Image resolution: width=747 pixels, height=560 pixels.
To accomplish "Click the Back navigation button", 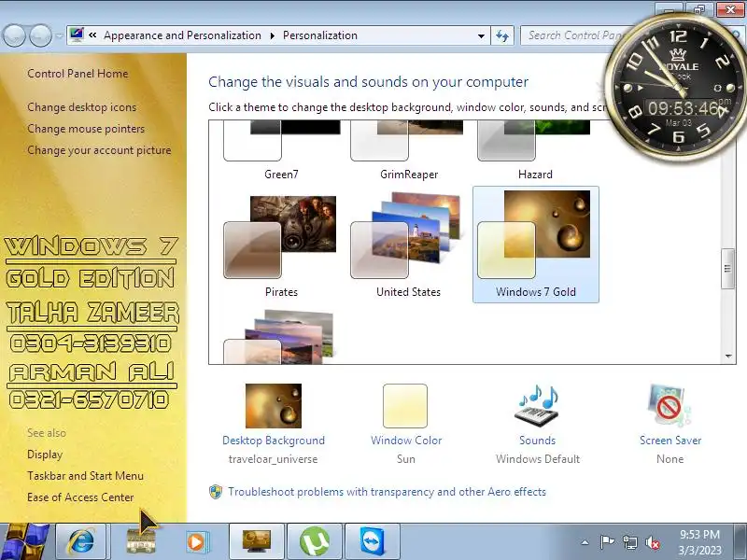I will click(x=14, y=35).
